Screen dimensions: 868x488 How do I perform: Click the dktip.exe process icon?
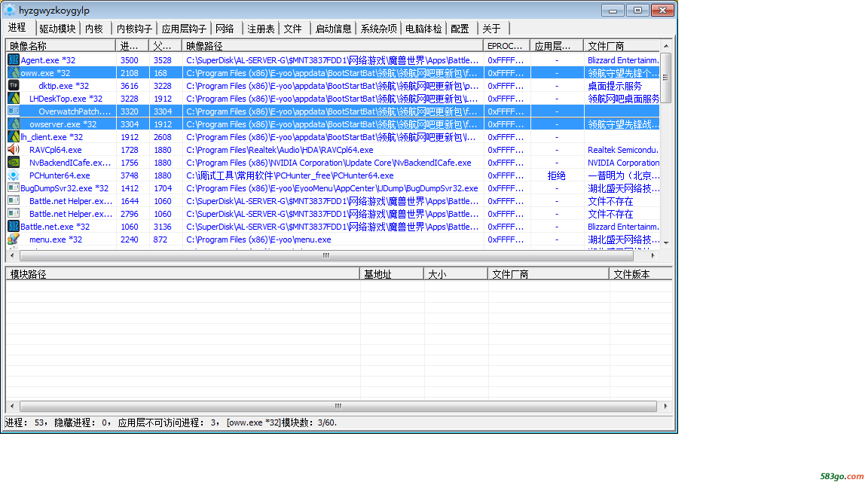14,85
